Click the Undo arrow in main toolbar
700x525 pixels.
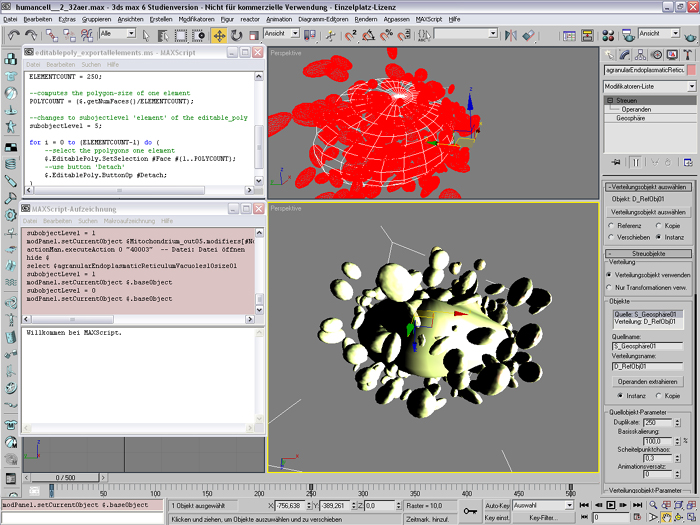click(13, 34)
